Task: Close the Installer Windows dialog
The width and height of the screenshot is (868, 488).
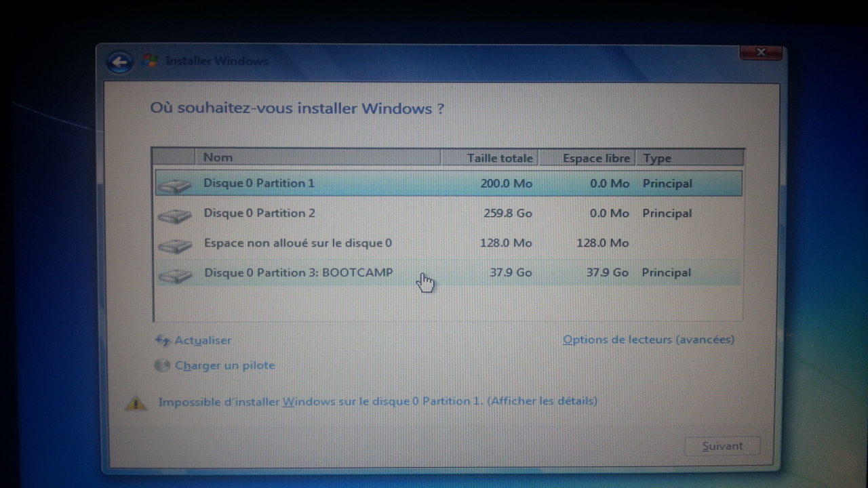Action: 761,53
